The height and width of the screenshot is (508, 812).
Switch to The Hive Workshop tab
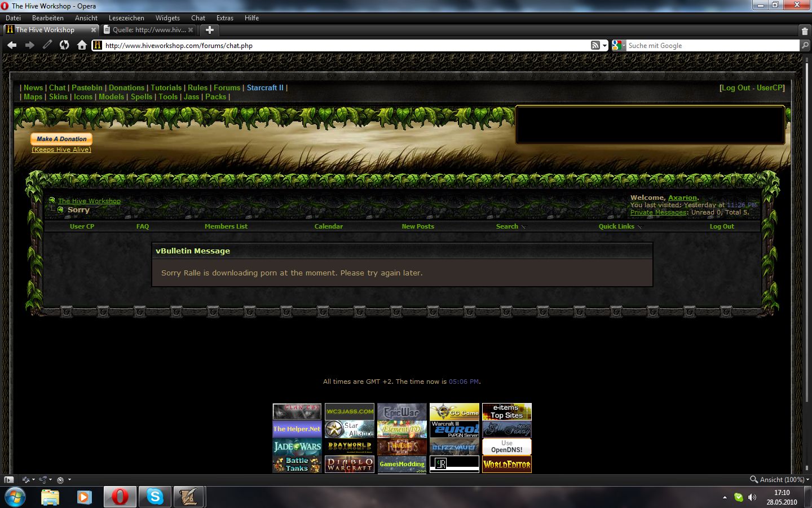pos(51,30)
